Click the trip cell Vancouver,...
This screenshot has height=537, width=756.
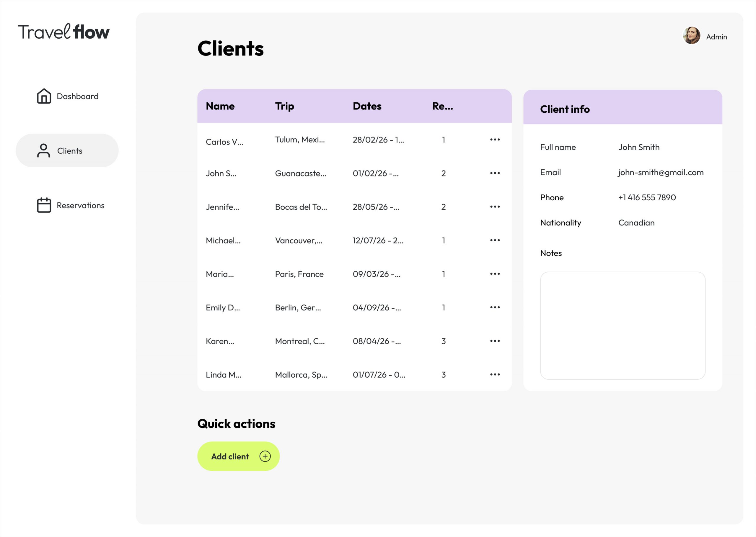299,240
